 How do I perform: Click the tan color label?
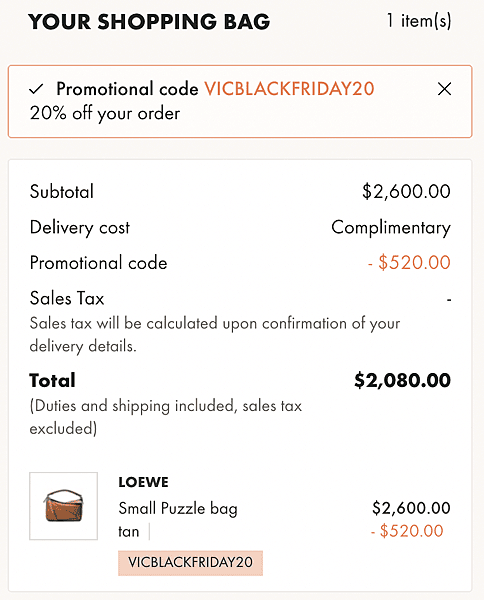click(129, 532)
